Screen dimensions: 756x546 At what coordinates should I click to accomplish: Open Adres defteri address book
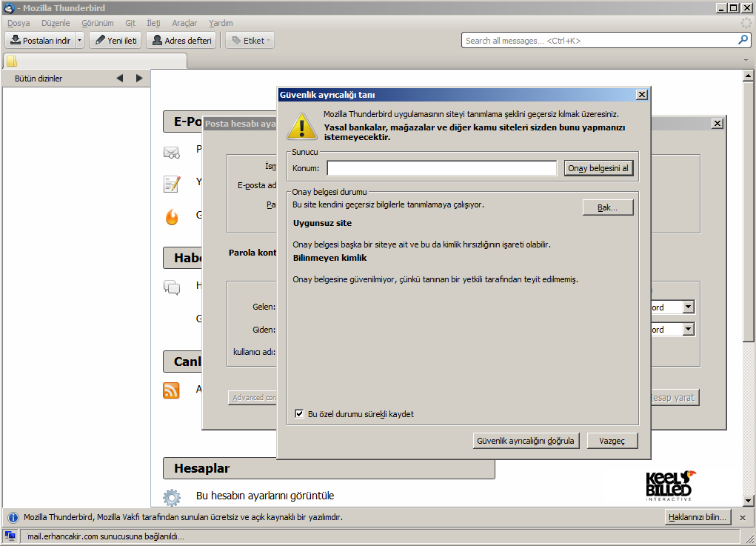point(181,41)
